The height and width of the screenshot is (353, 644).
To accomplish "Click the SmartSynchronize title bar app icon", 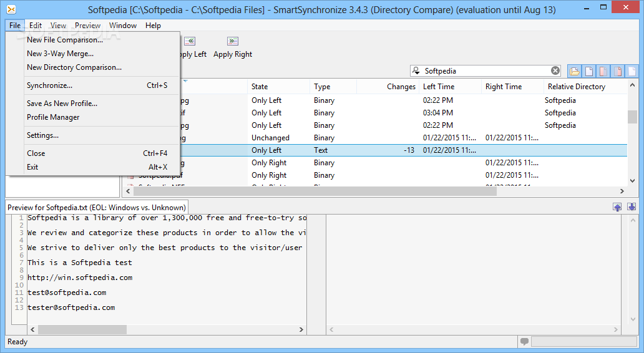I will point(11,9).
